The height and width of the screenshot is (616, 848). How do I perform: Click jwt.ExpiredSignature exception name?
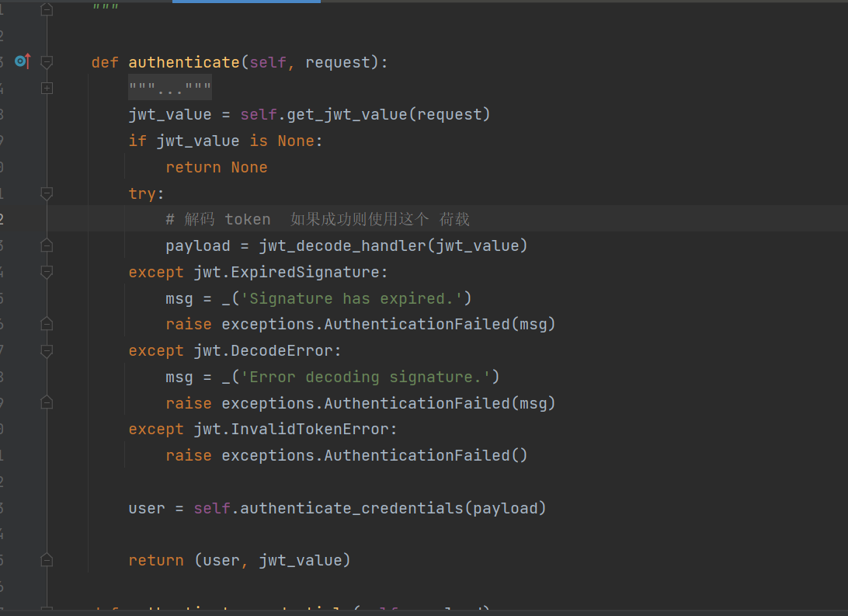point(287,272)
